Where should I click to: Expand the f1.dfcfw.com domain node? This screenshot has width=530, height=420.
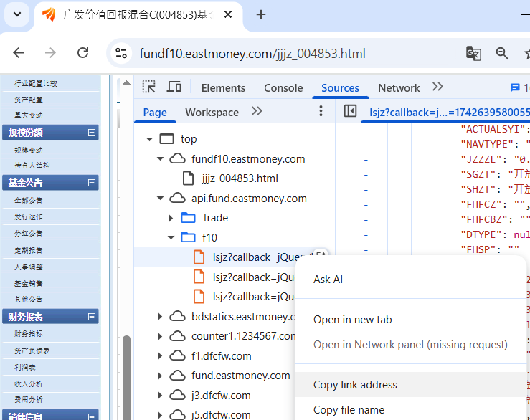[160, 356]
